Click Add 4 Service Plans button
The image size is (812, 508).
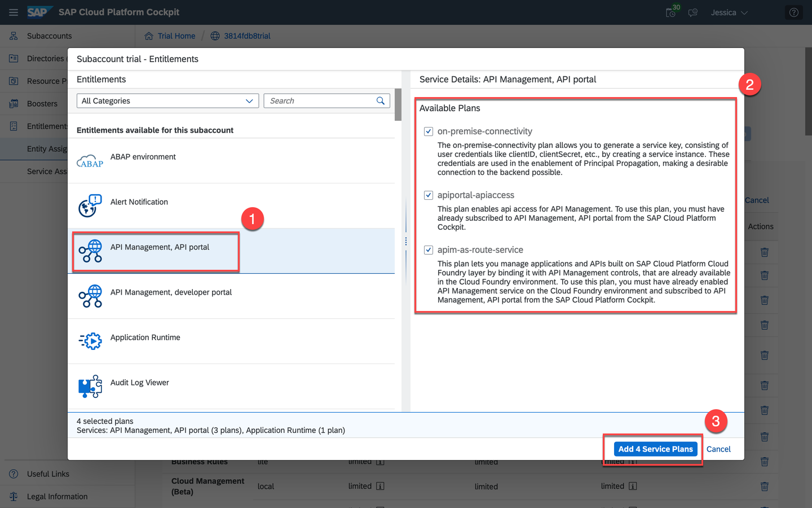[655, 449]
